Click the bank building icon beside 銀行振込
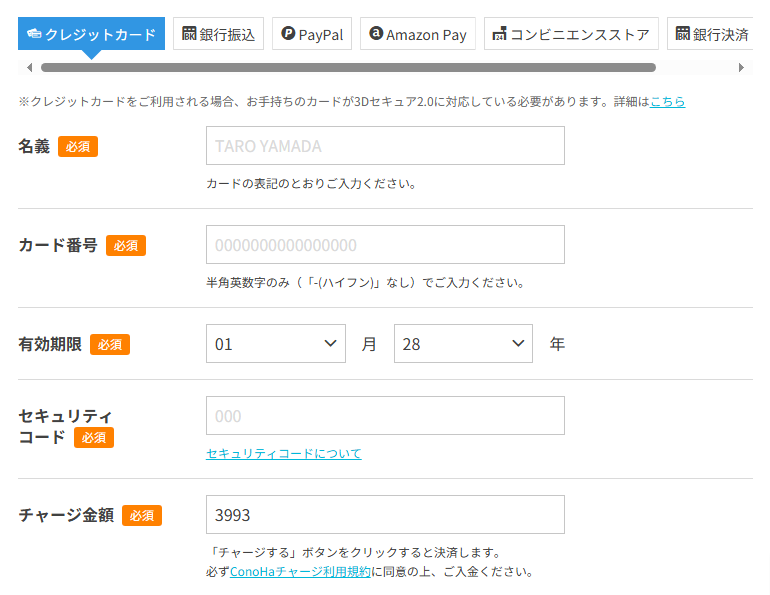 click(x=189, y=34)
